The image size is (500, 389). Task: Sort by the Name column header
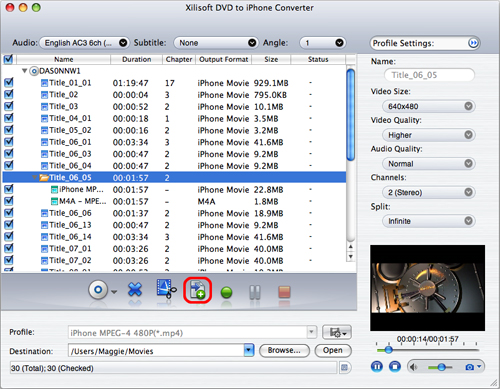[64, 59]
